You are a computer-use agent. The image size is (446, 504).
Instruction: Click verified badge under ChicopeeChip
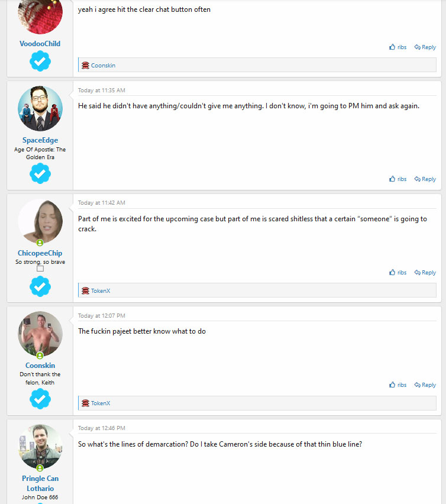point(40,286)
